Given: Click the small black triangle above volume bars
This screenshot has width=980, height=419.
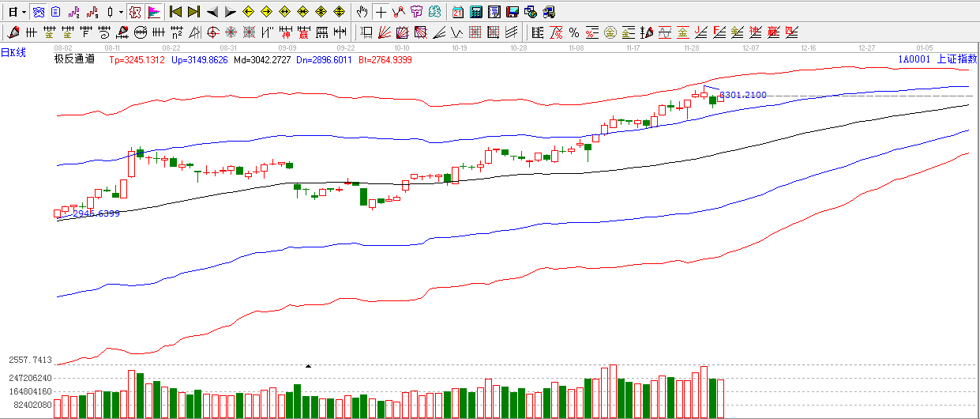Looking at the screenshot, I should [308, 366].
